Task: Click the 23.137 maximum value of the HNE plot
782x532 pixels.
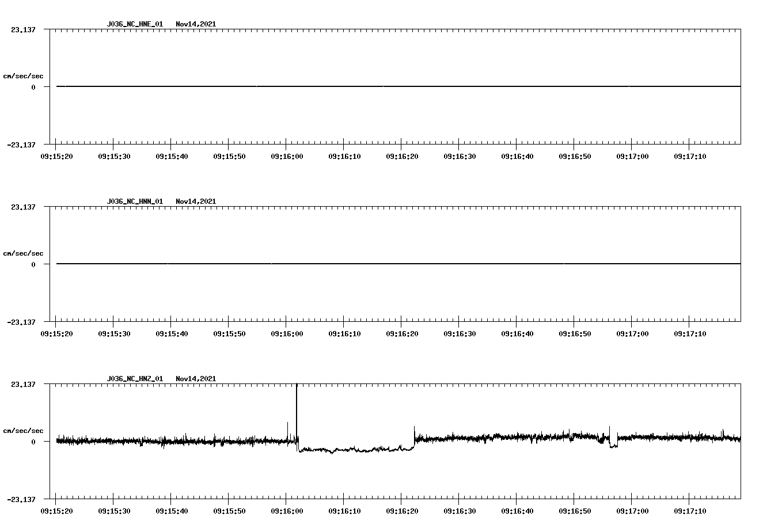Action: [23, 29]
